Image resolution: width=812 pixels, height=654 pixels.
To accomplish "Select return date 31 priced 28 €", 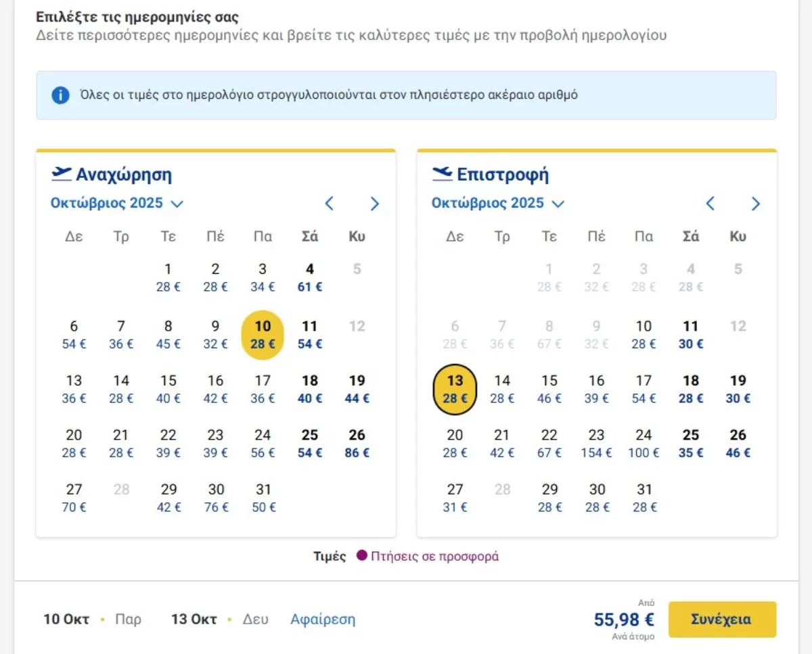I will coord(644,498).
